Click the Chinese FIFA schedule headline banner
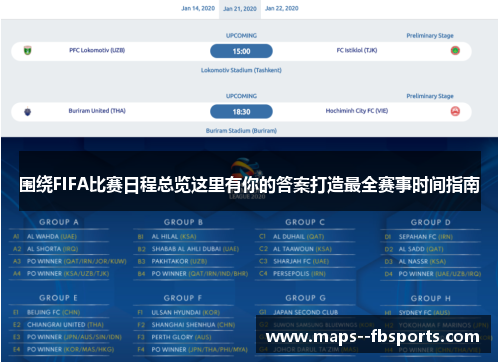Screen dimensions: 500x362 pos(250,181)
